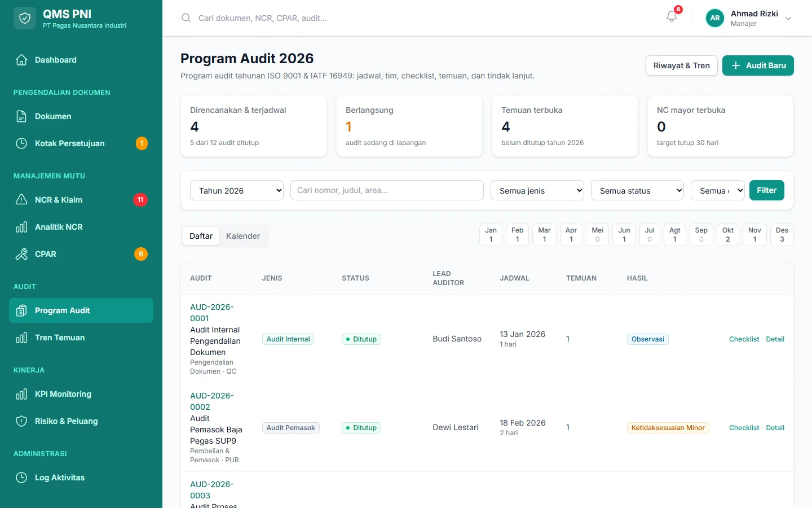Click the QMS PNI shield logo

tap(25, 18)
